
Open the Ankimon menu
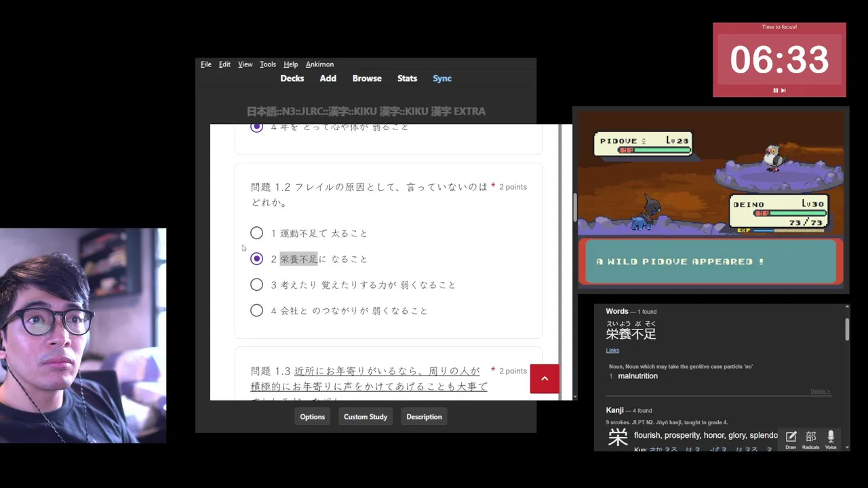(x=319, y=64)
